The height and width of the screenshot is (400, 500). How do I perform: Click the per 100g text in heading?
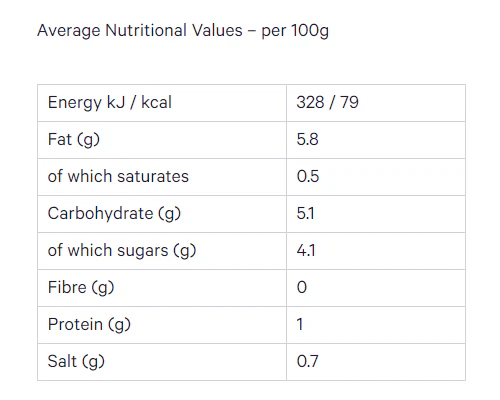tap(295, 31)
